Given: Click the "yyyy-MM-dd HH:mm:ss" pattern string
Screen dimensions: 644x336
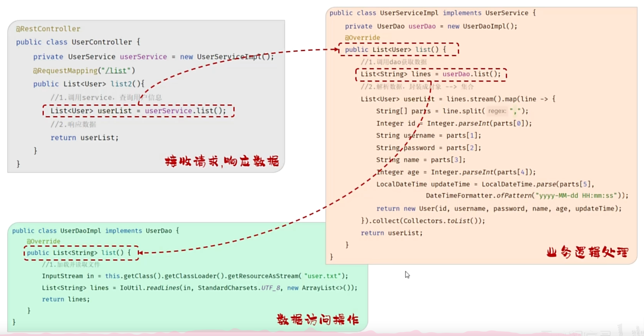Looking at the screenshot, I should pos(576,196).
